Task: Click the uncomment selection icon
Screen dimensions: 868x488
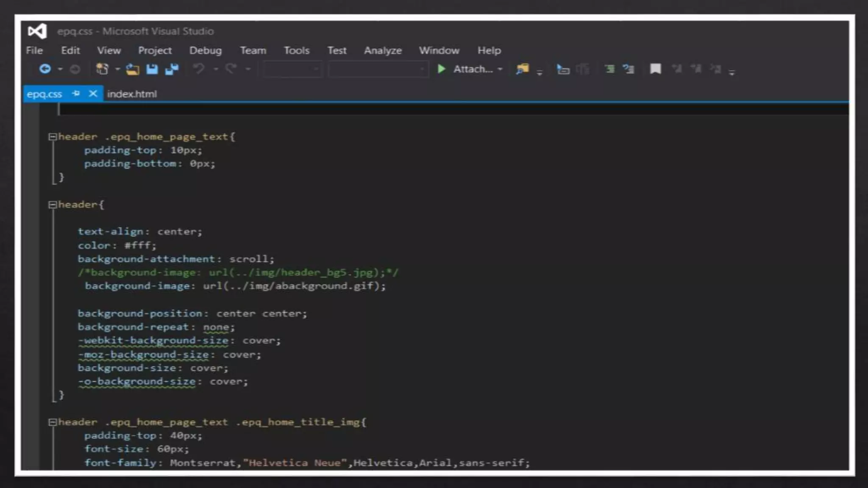Action: click(x=629, y=69)
